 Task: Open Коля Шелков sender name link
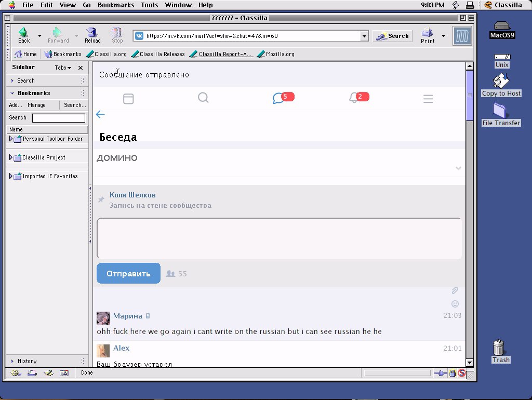pyautogui.click(x=132, y=195)
